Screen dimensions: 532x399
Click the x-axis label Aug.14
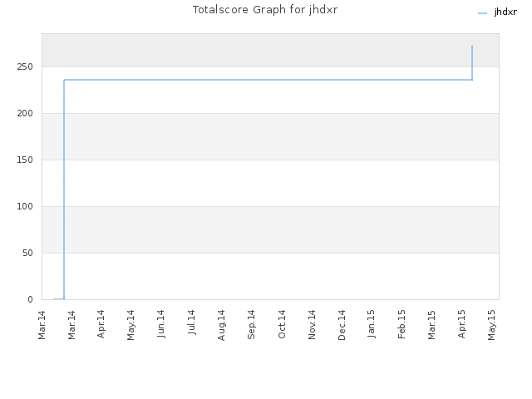(221, 325)
